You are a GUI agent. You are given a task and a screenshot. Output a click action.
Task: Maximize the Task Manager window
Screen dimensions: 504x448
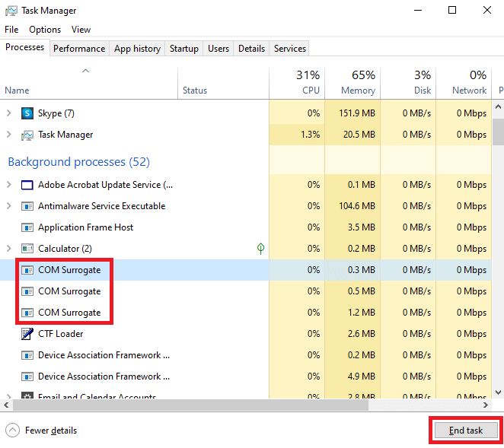[x=452, y=11]
